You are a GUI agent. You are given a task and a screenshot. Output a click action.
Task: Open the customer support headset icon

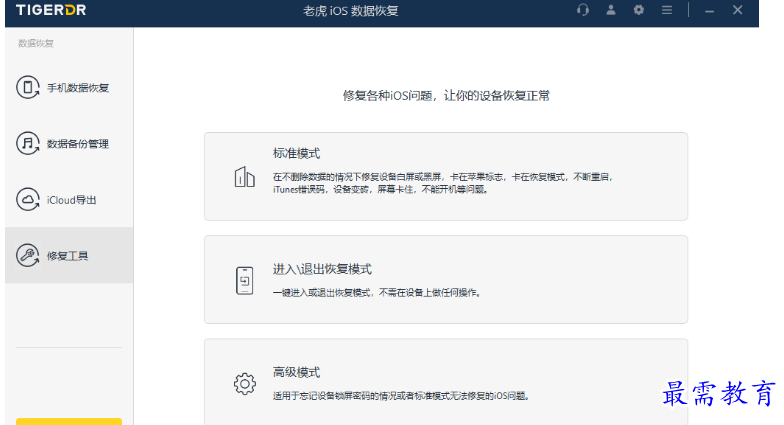click(582, 10)
